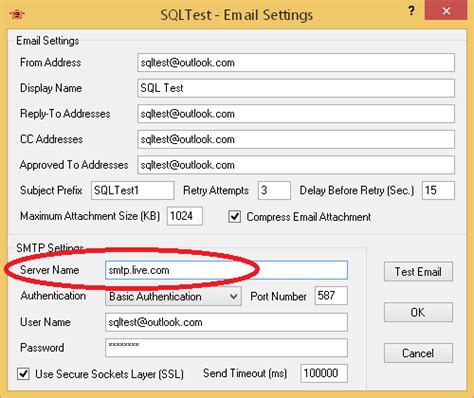Focus the Reply-To Addresses field
474x398 pixels.
(296, 114)
